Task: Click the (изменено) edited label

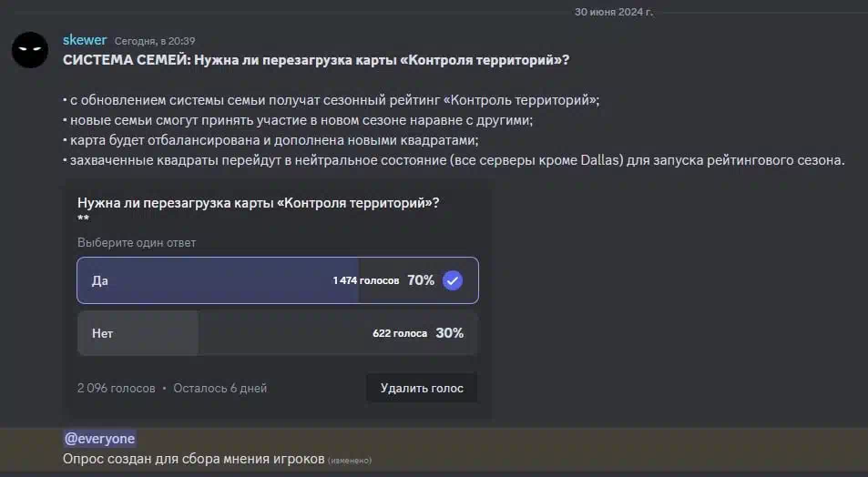Action: point(350,461)
